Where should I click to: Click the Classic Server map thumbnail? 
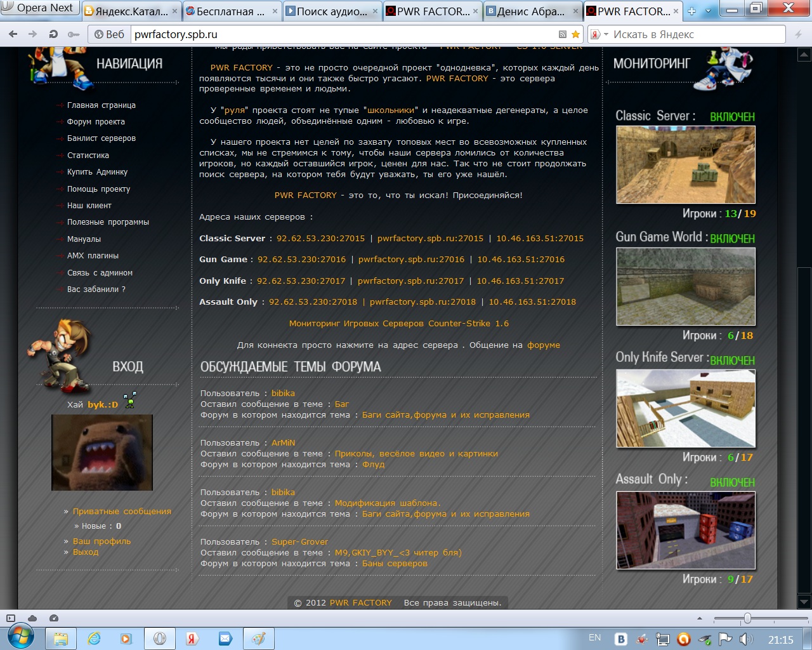click(x=685, y=164)
